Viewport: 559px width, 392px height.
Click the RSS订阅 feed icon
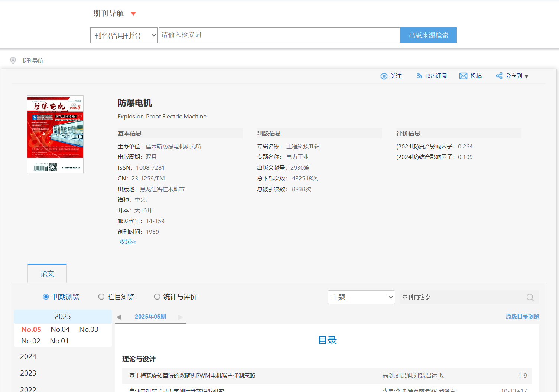coord(419,76)
